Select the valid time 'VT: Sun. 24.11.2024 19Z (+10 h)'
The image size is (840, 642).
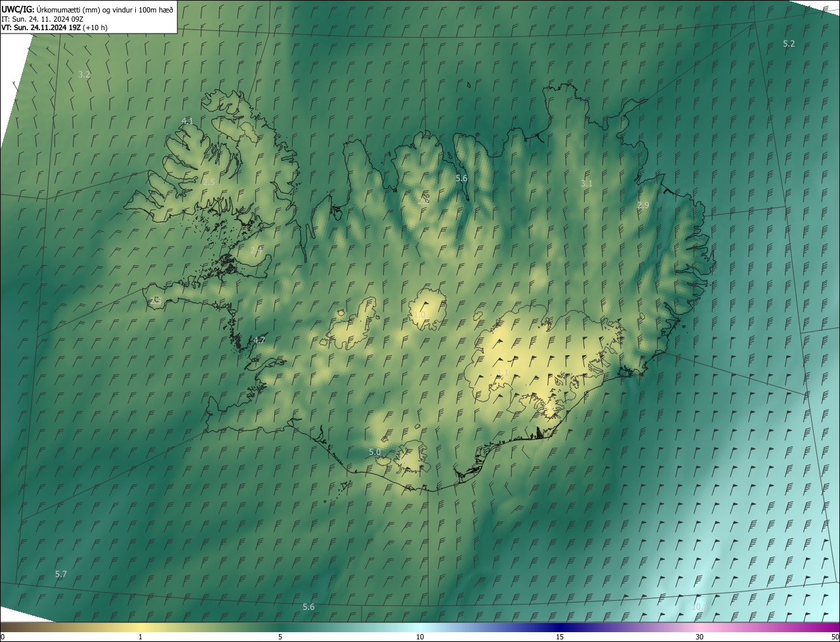point(54,28)
